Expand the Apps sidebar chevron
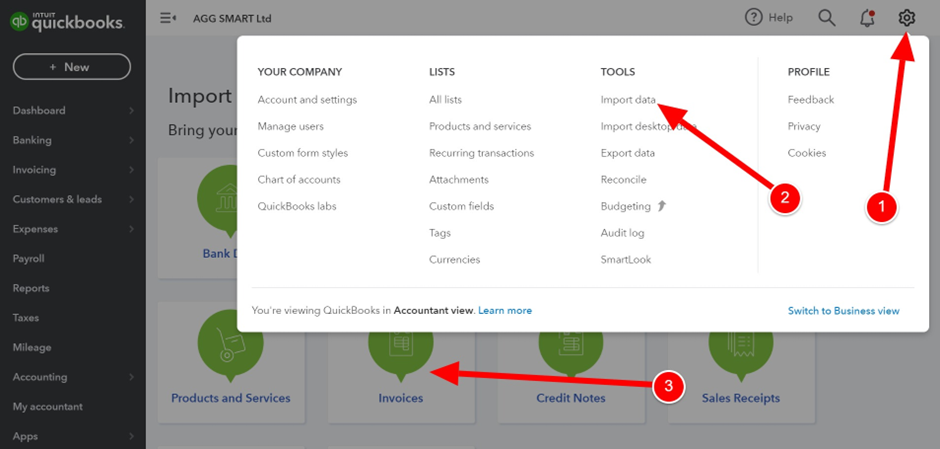 131,436
